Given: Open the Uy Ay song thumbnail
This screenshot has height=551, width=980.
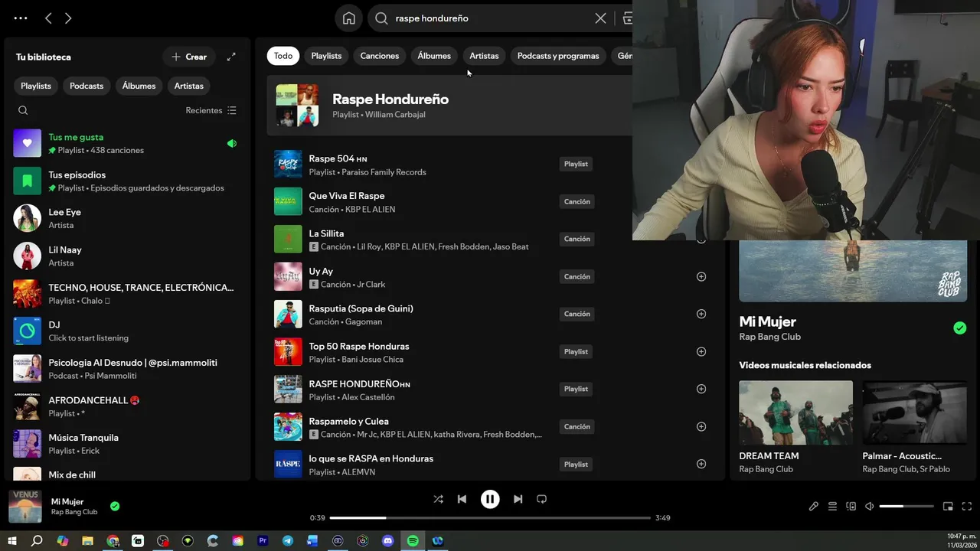Looking at the screenshot, I should point(288,276).
